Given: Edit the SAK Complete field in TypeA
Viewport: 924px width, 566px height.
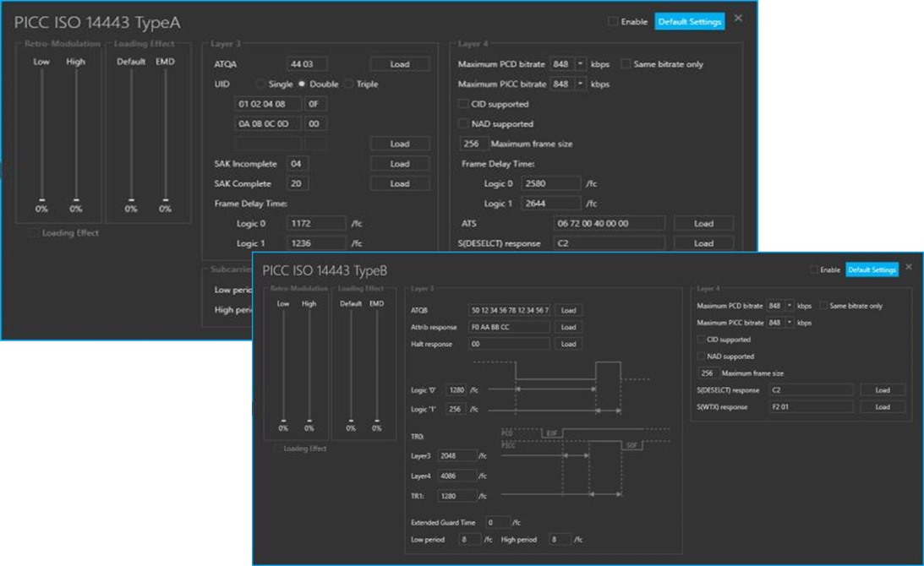Looking at the screenshot, I should (298, 184).
